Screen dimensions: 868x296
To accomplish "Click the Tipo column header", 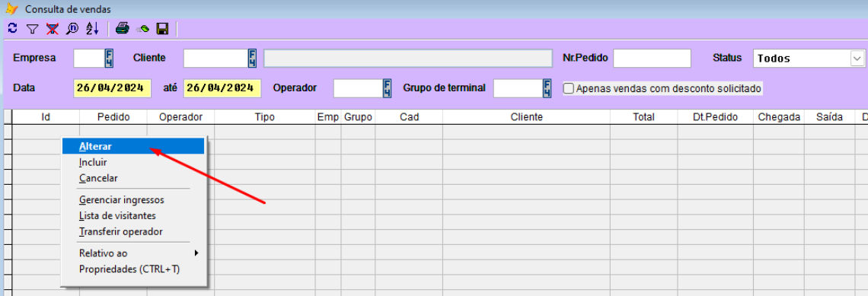I will point(265,116).
